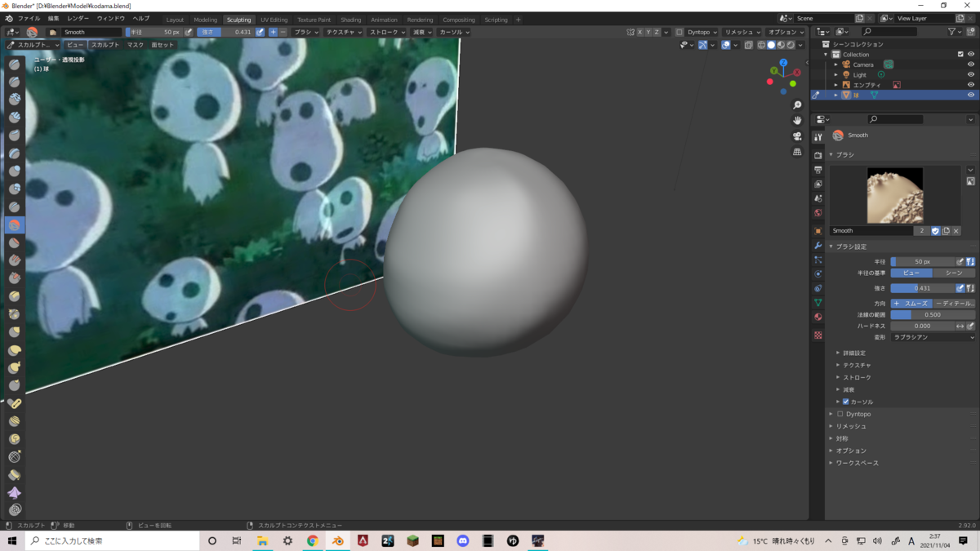The image size is (980, 551).
Task: Click the viewport pan hand icon
Action: pyautogui.click(x=797, y=121)
